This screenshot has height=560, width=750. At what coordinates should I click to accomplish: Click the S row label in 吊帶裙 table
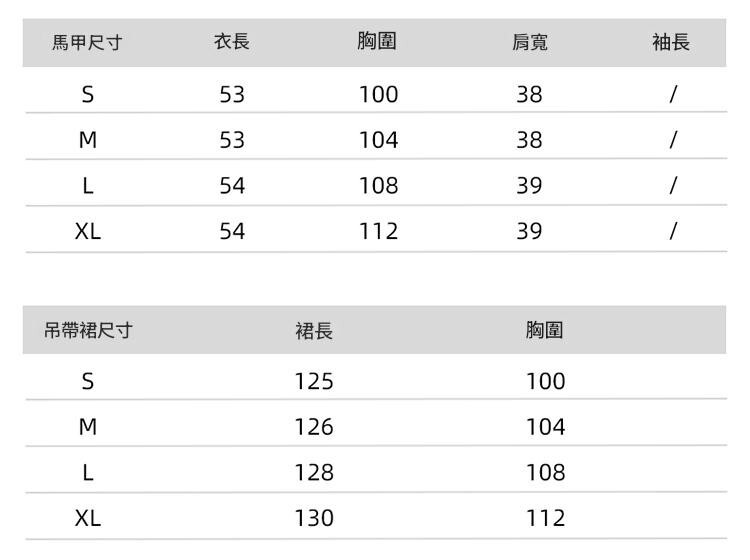88,381
